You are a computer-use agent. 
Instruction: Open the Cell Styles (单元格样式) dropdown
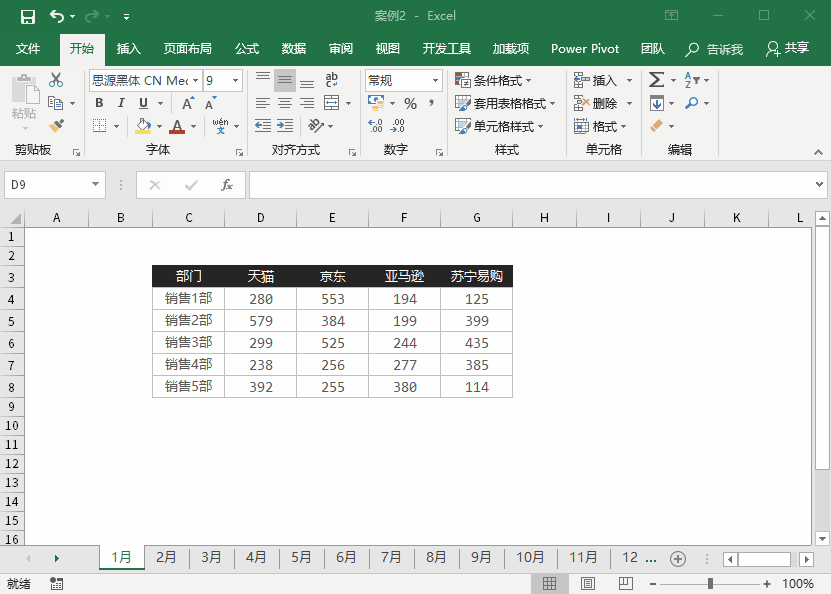499,126
